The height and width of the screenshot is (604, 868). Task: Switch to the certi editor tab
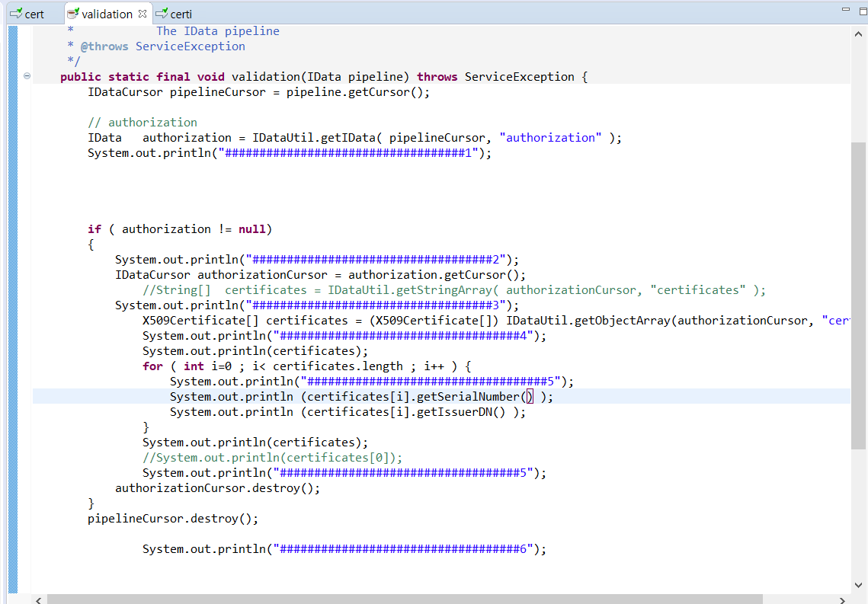pos(181,14)
